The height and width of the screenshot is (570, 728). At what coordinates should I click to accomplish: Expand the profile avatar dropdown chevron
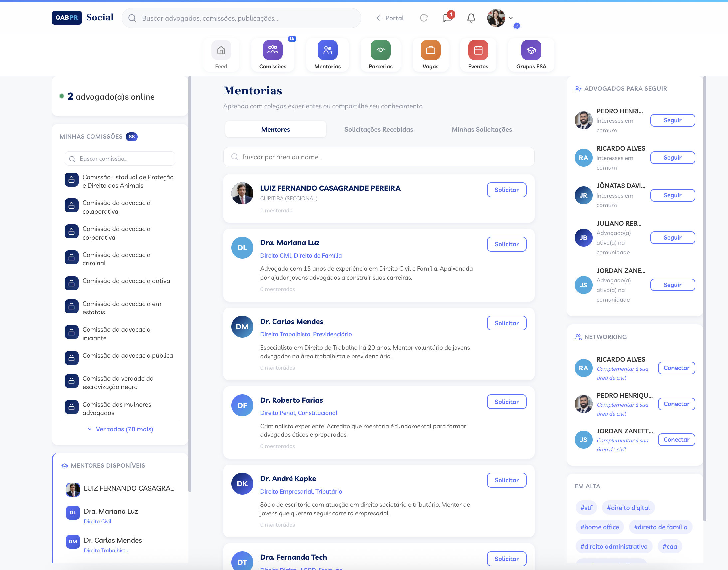(511, 18)
